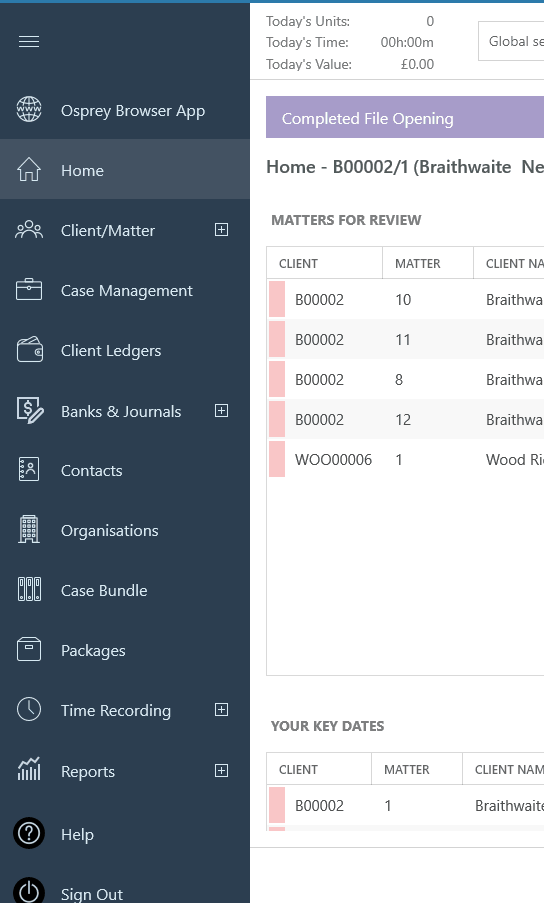Sort by the MATTER column header in Matters for Review

click(x=428, y=263)
